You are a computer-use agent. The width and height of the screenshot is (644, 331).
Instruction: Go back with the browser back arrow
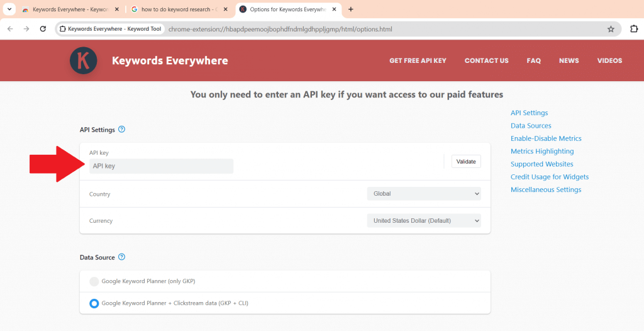pos(10,29)
